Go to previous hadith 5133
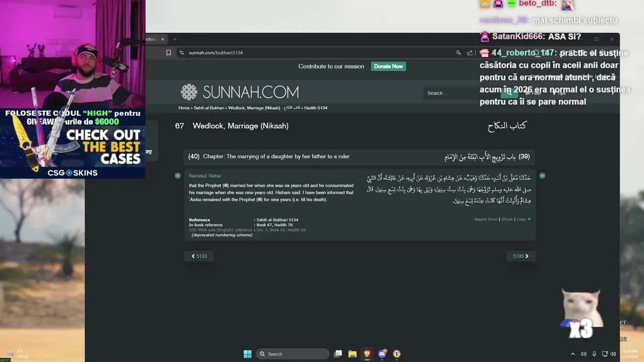Image resolution: width=644 pixels, height=362 pixels. click(199, 256)
